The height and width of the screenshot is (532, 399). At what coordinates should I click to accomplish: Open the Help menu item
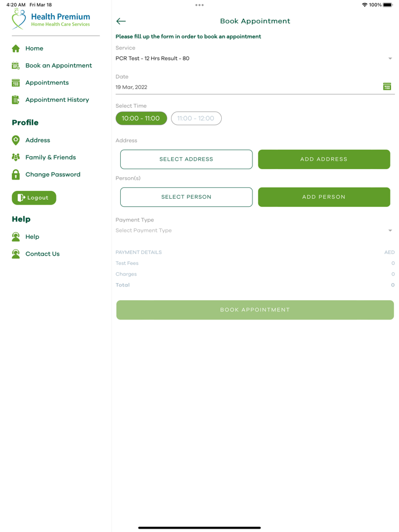click(32, 237)
